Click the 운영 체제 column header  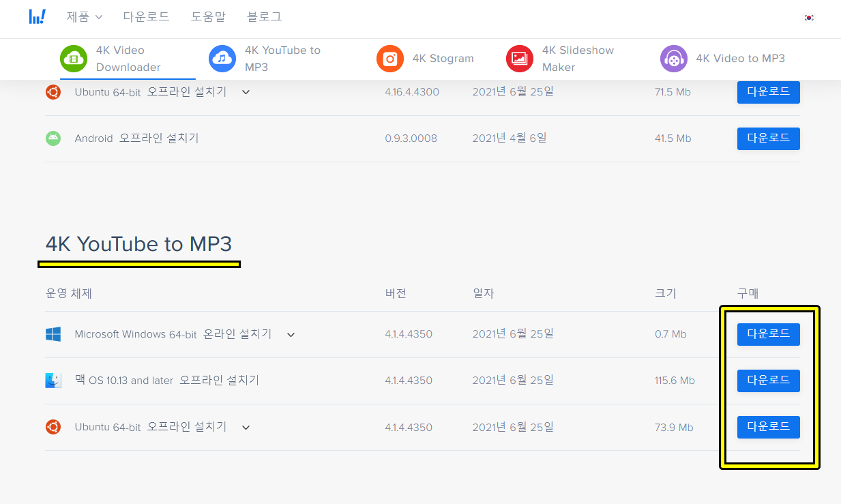click(x=69, y=294)
